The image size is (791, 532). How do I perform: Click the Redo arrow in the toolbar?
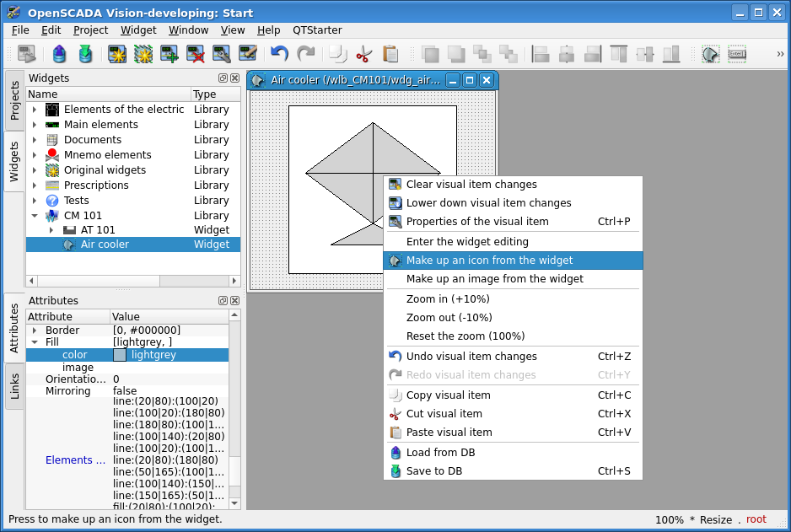[x=306, y=55]
